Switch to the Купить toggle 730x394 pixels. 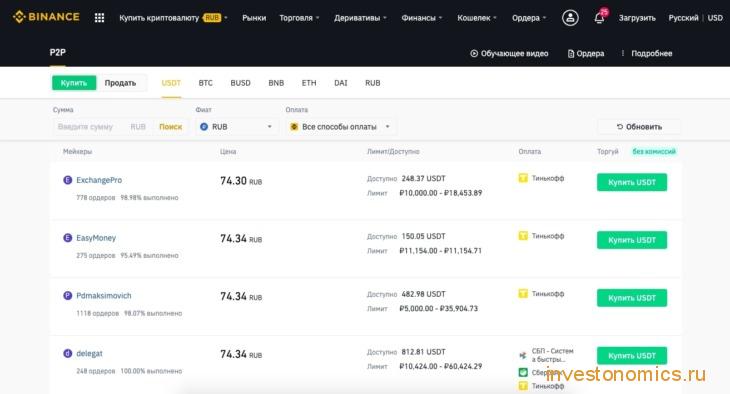74,83
